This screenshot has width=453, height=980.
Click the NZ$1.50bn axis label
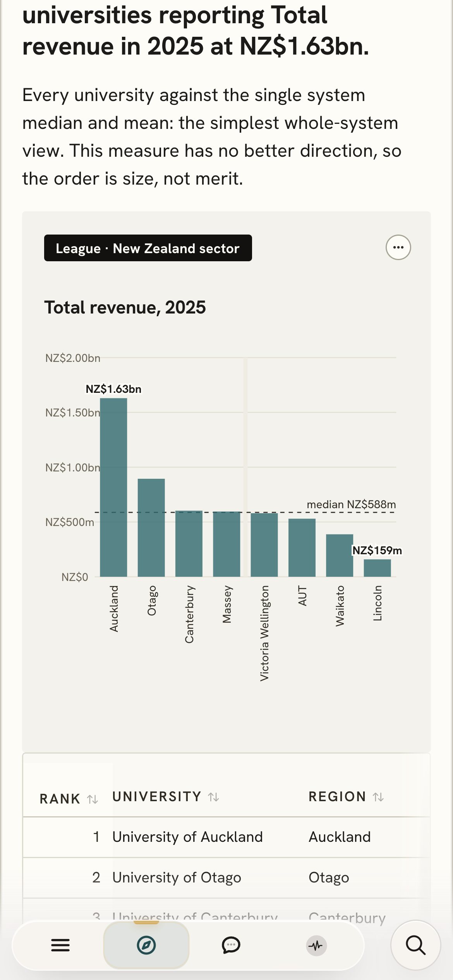73,413
